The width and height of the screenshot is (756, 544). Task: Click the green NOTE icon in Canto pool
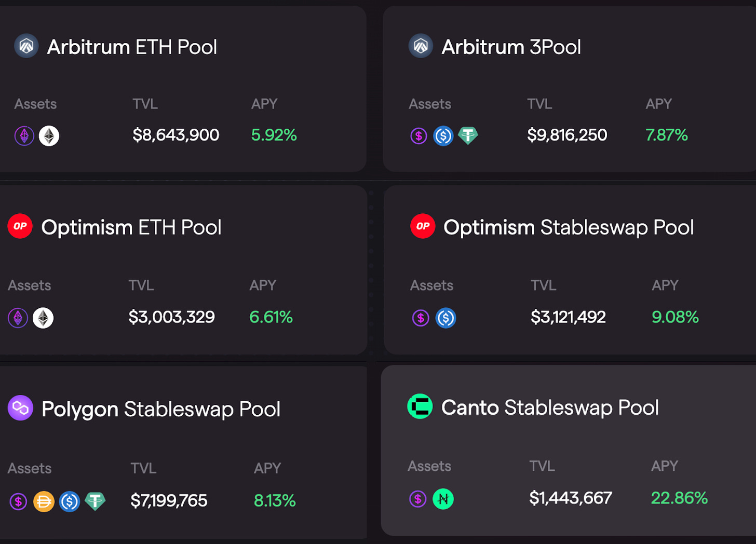click(x=443, y=499)
